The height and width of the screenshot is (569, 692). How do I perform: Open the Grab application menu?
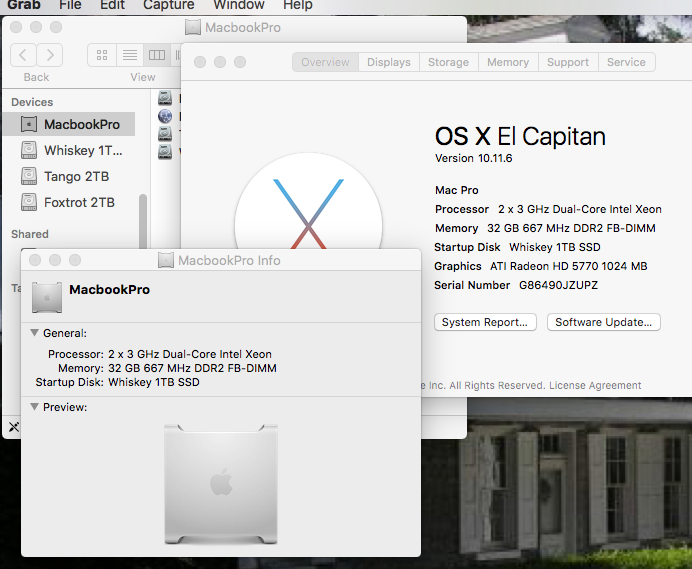(x=24, y=5)
